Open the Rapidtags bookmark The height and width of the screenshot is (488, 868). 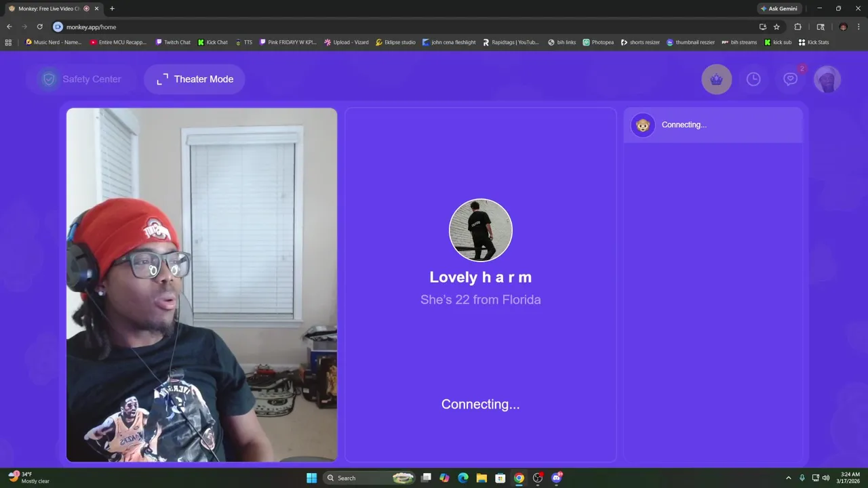click(511, 42)
